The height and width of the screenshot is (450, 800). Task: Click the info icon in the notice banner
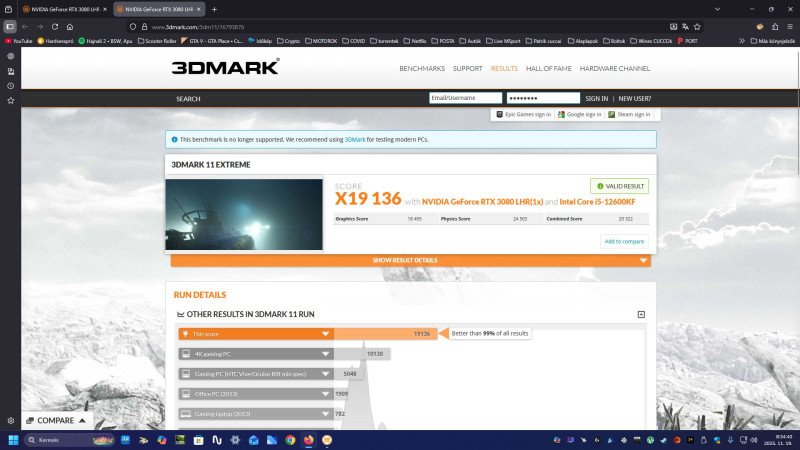tap(174, 139)
